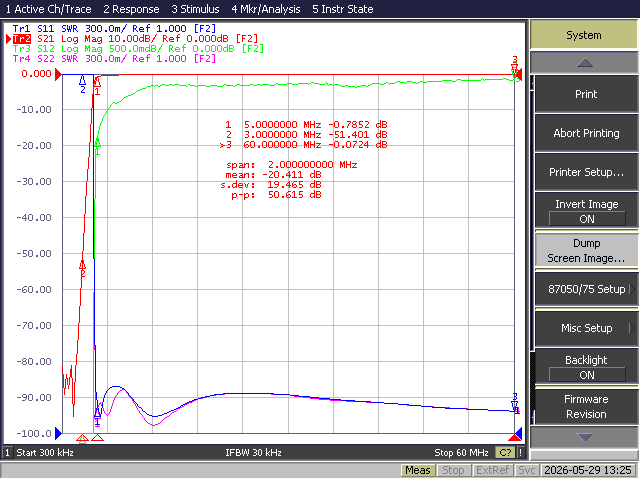Click channel 1 indicator in status bar
Viewport: 640px width, 480px height.
tap(7, 453)
